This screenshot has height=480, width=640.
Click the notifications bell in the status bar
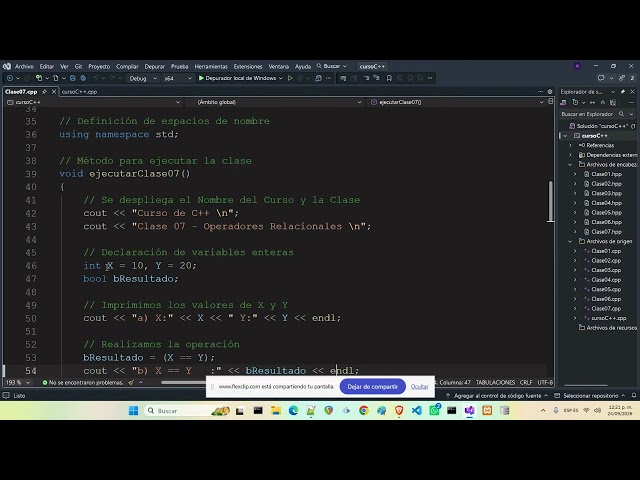pyautogui.click(x=634, y=396)
